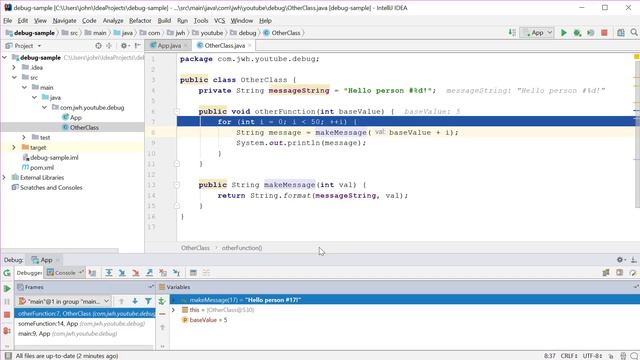Screen dimensions: 640x360
Task: Expand the .idea folder
Action: (x=14, y=67)
